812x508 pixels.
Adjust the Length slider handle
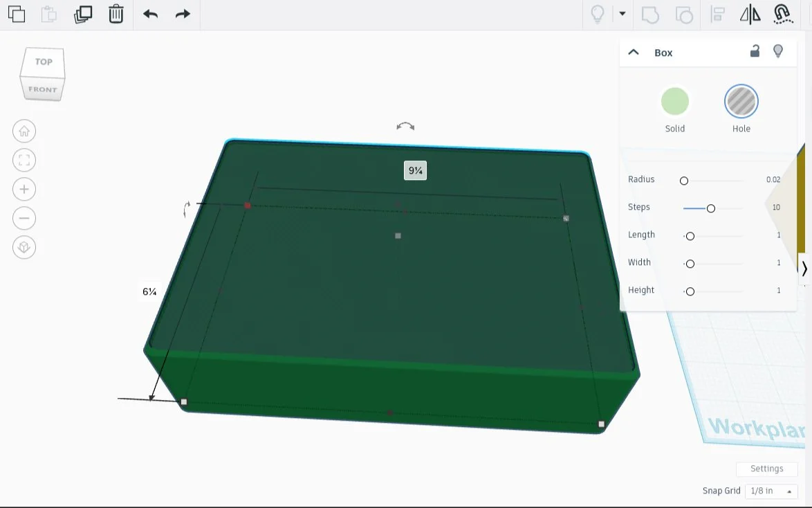coord(690,237)
